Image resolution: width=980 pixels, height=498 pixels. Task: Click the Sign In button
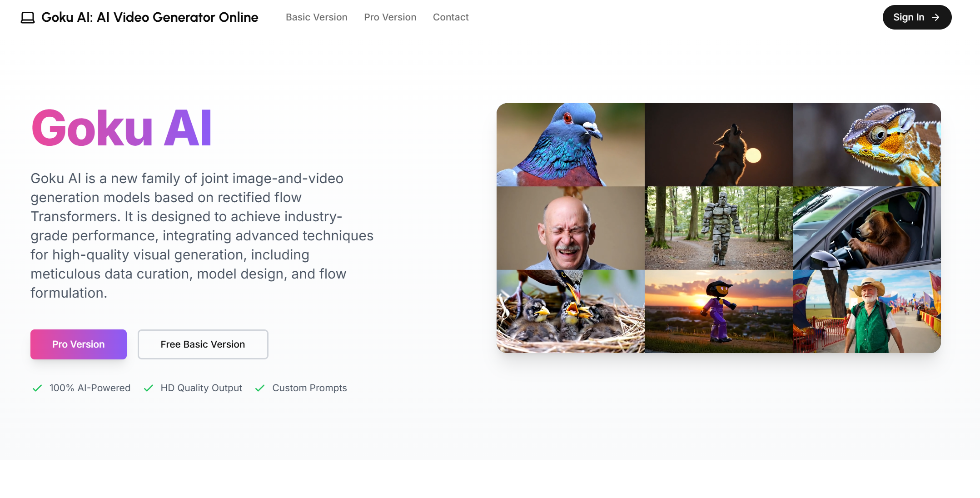[x=917, y=17]
